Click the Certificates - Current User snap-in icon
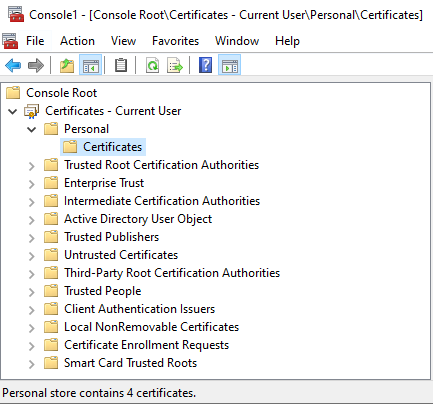 [32, 111]
